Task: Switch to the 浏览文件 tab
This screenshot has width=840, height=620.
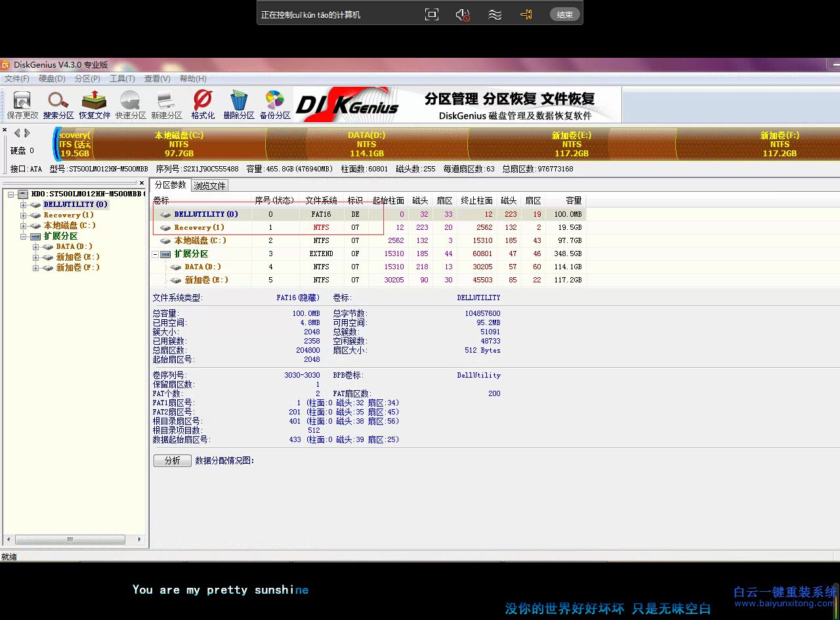Action: 209,185
